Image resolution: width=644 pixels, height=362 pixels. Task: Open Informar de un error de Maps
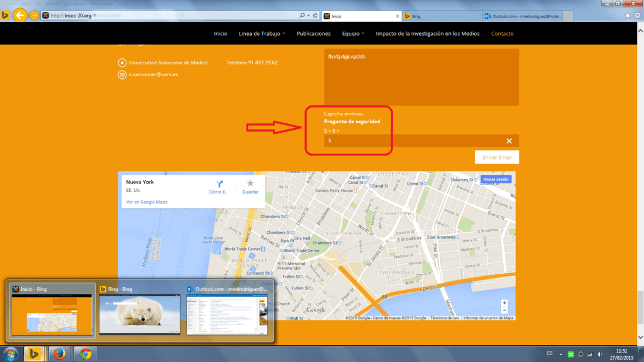tap(488, 318)
